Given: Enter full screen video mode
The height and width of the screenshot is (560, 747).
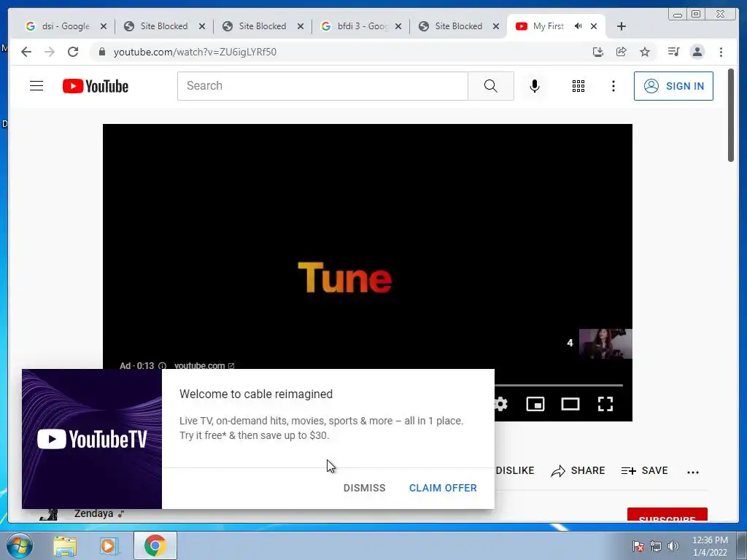Looking at the screenshot, I should [x=605, y=404].
